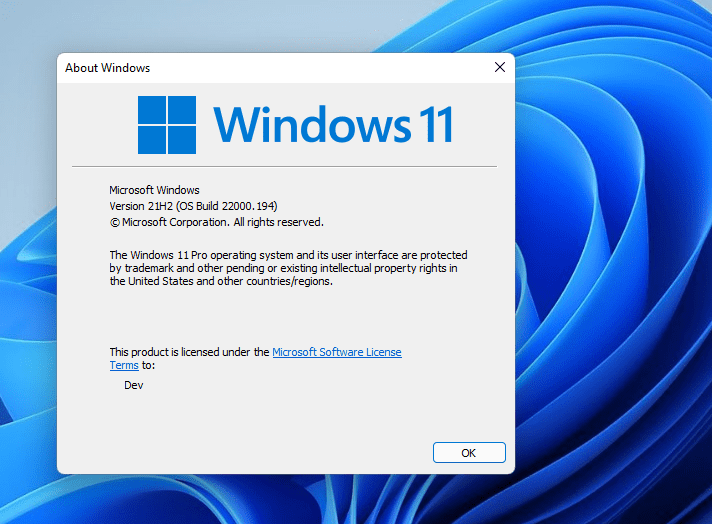Close the About Windows dialog

(500, 67)
